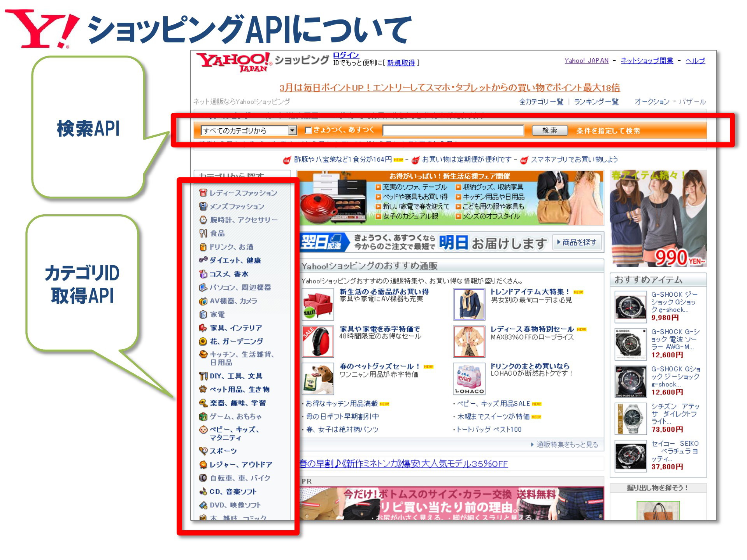Screen dimensions: 747x560
Task: Click the instrument icon beside 楽器、趣味、学習
Action: [203, 403]
